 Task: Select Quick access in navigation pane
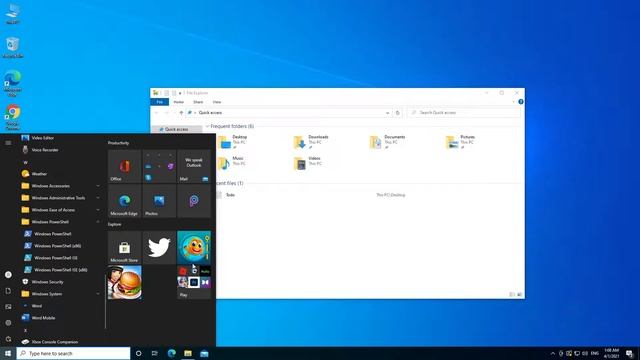(176, 129)
